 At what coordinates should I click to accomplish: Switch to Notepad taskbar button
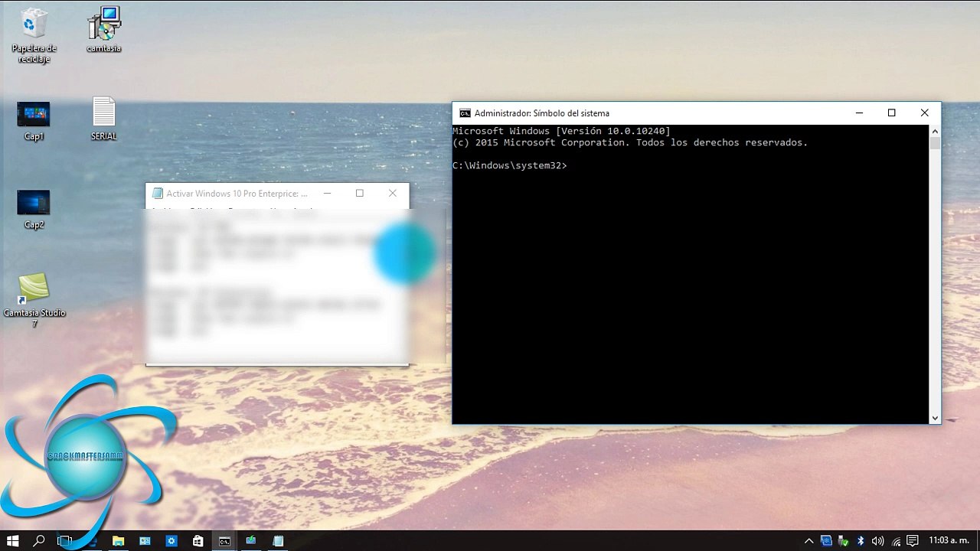pos(278,541)
